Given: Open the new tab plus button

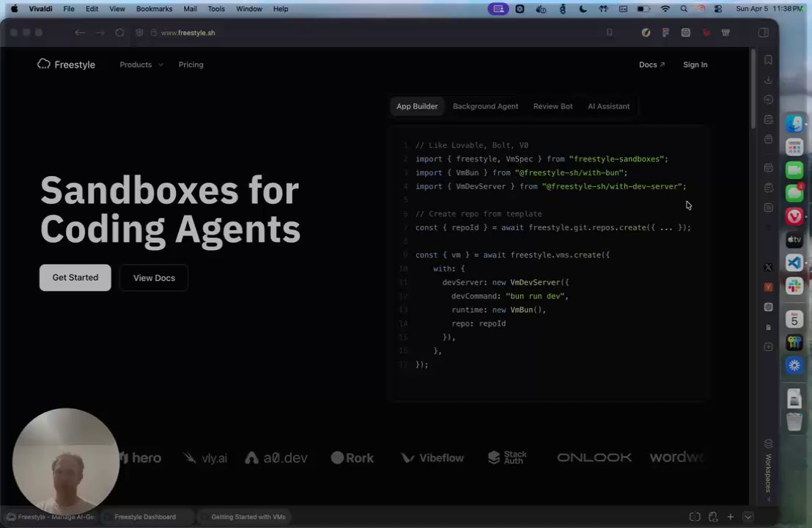Looking at the screenshot, I should (730, 516).
